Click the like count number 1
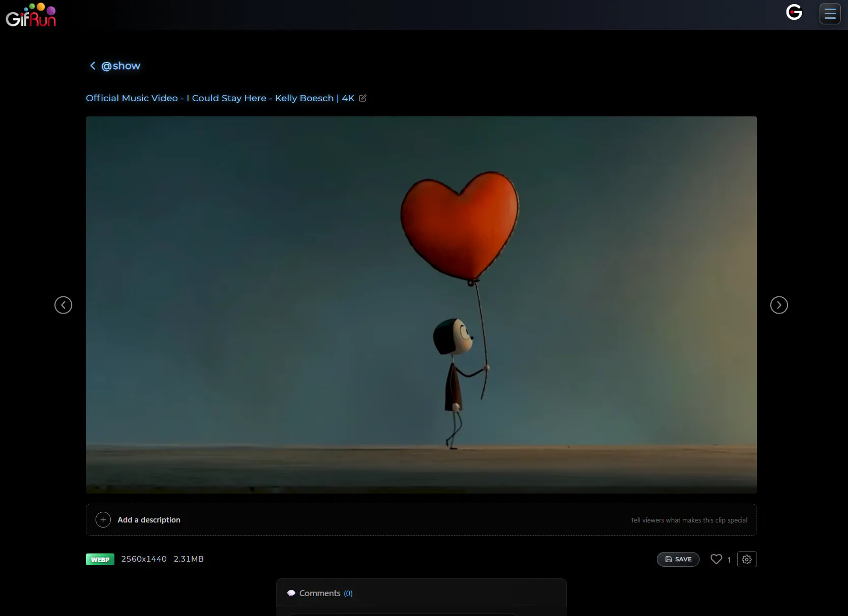Image resolution: width=848 pixels, height=616 pixels. coord(729,560)
